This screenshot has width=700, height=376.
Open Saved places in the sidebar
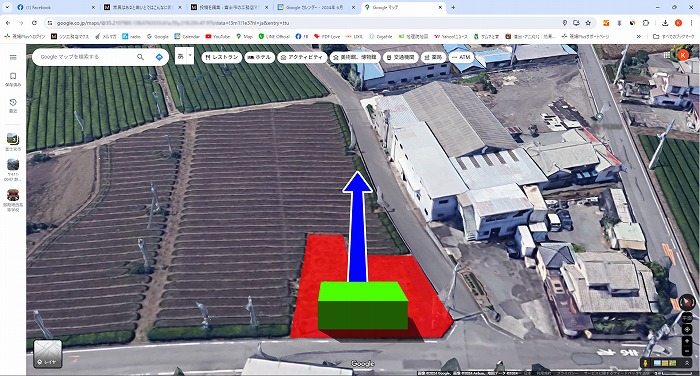13,79
